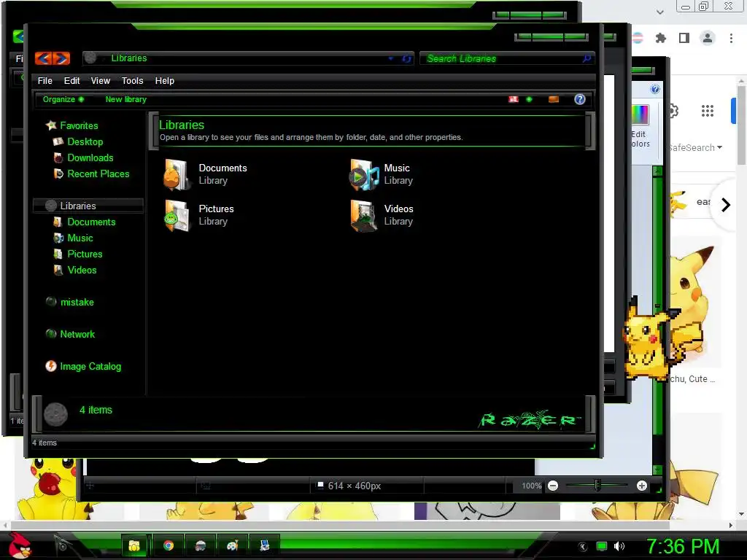Screen dimensions: 747x560
Task: Refresh the Libraries address bar
Action: pyautogui.click(x=406, y=58)
